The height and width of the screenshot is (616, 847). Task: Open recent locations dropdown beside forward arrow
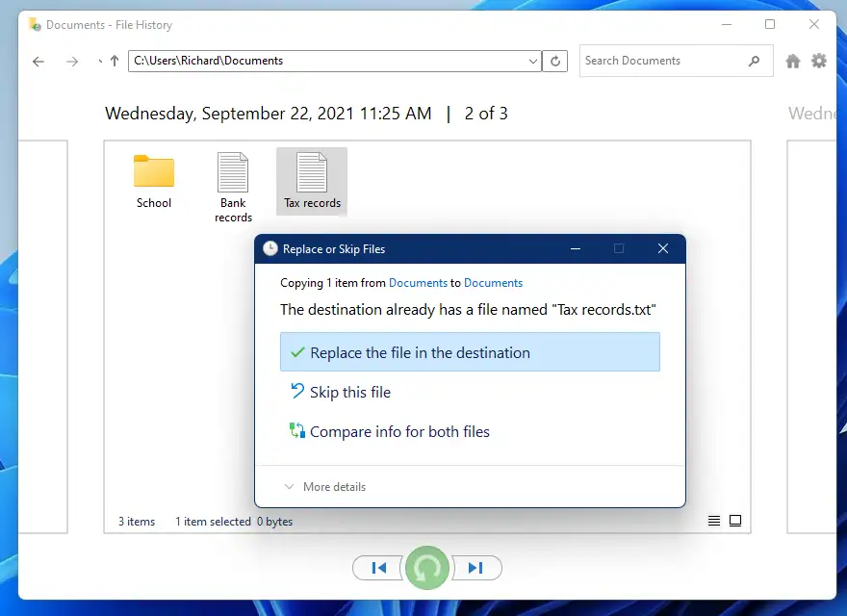click(100, 62)
